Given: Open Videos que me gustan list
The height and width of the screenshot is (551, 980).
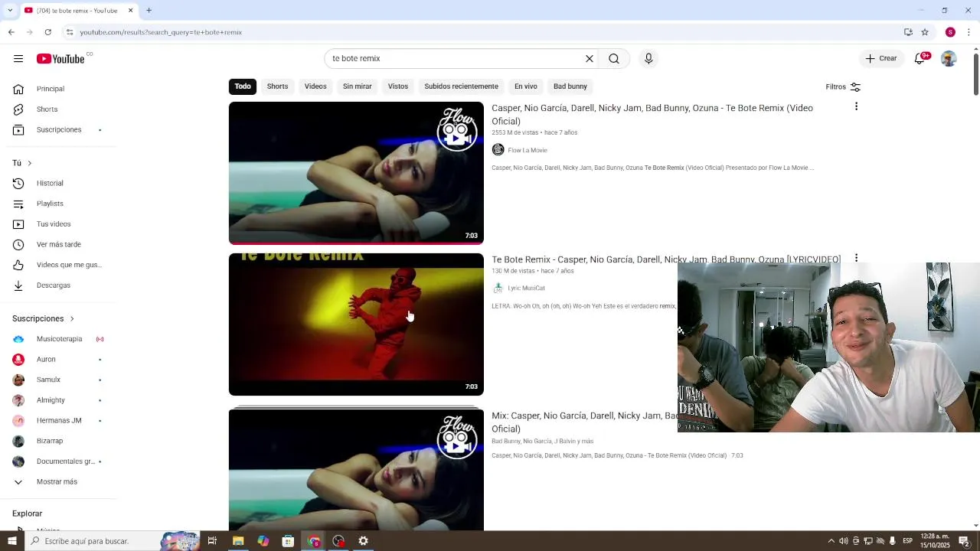Looking at the screenshot, I should click(58, 265).
